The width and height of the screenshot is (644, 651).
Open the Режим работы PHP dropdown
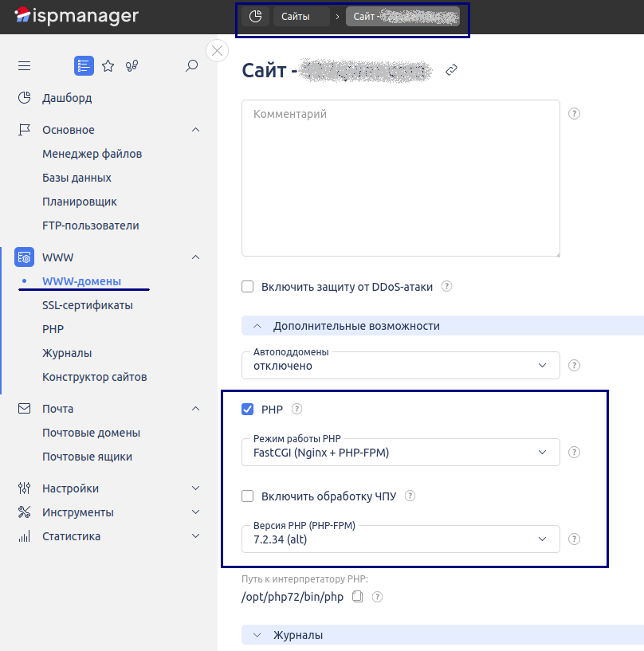pos(400,453)
